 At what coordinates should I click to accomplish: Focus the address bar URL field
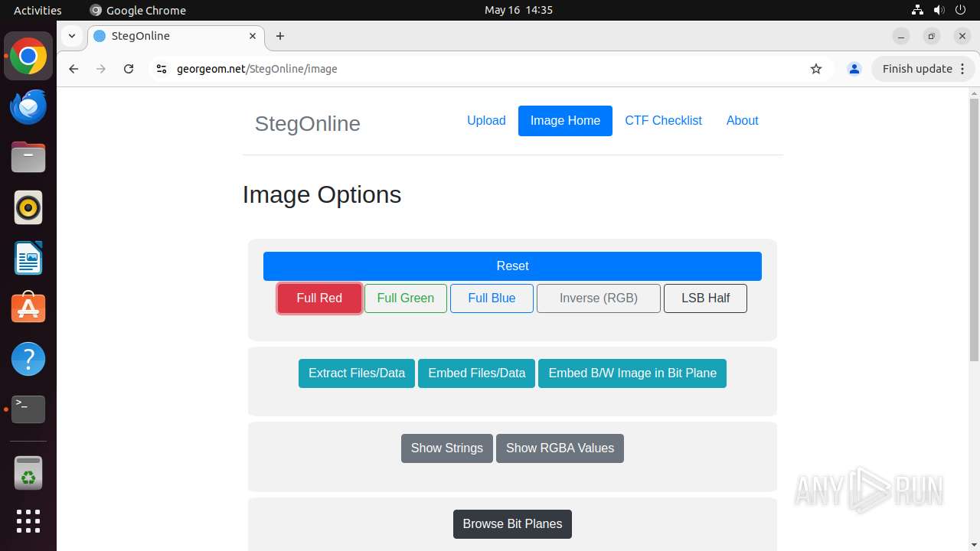coord(490,69)
